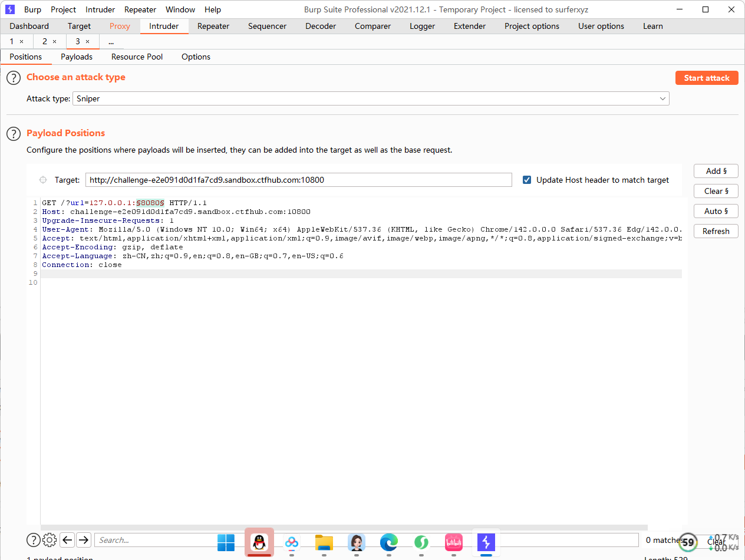This screenshot has height=560, width=745.
Task: Go to next search match arrow
Action: [x=84, y=540]
